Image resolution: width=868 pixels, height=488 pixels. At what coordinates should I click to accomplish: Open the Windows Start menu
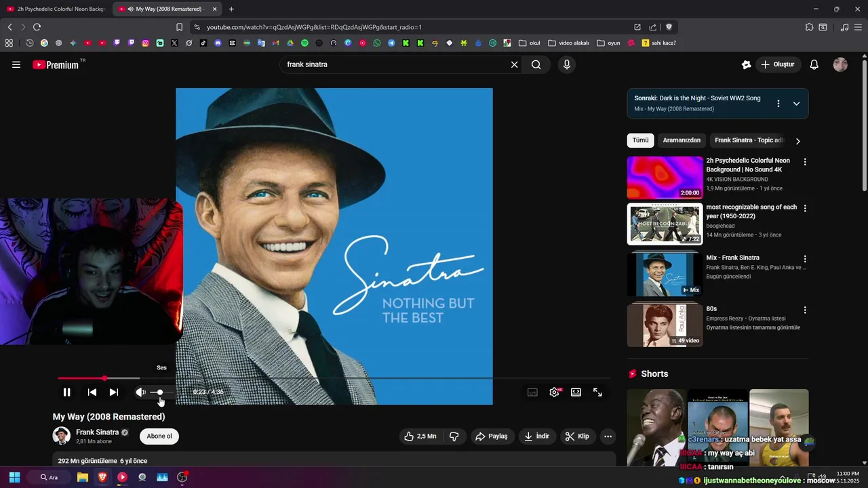(x=14, y=477)
